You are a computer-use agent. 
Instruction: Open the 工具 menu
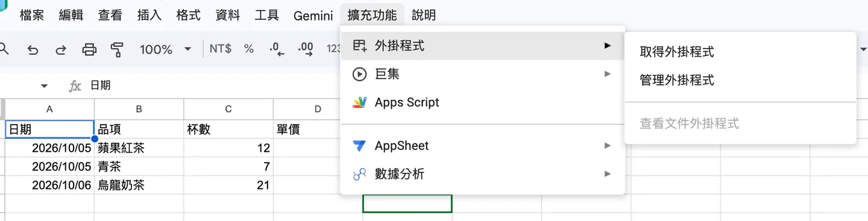click(267, 15)
